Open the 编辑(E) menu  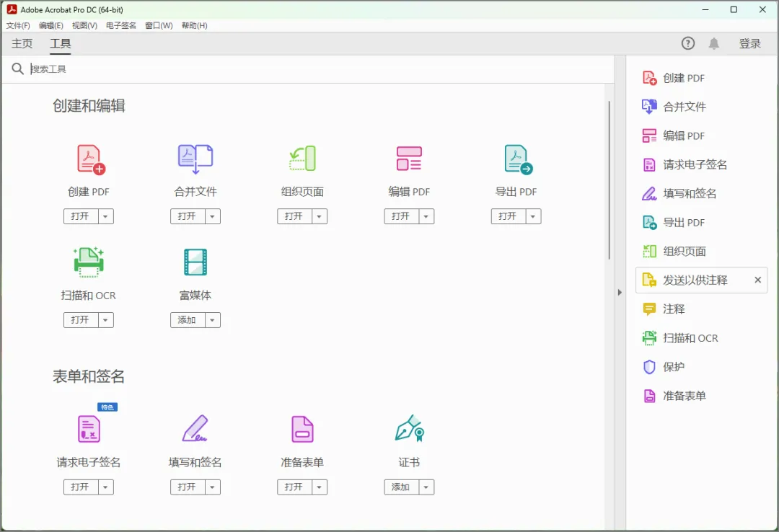coord(50,25)
